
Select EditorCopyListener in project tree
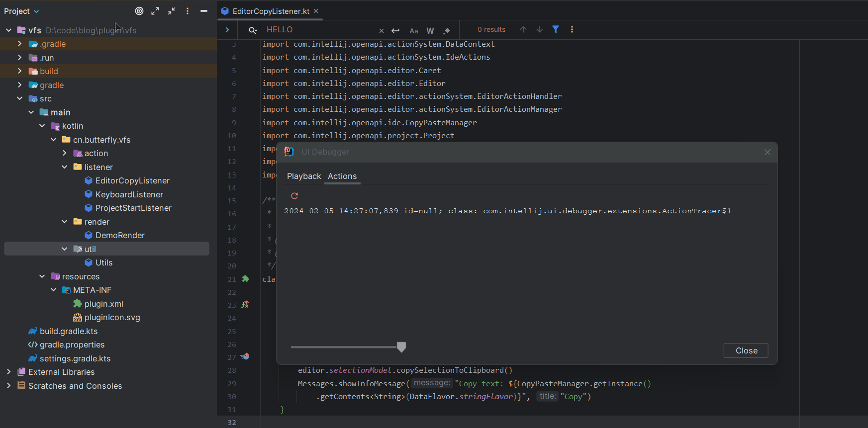(132, 180)
